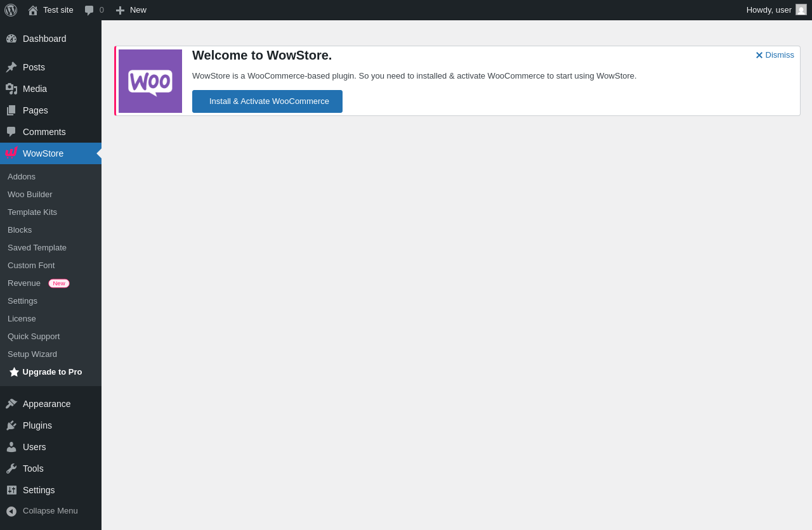Screen dimensions: 812x530
Task: Click Collapse Menu text
Action: [50, 511]
